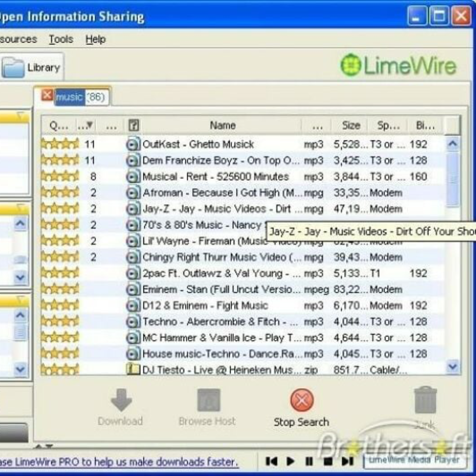Click file icon of Lil' Wayne - Fireman row
Screen dimensions: 476x476
pyautogui.click(x=133, y=241)
